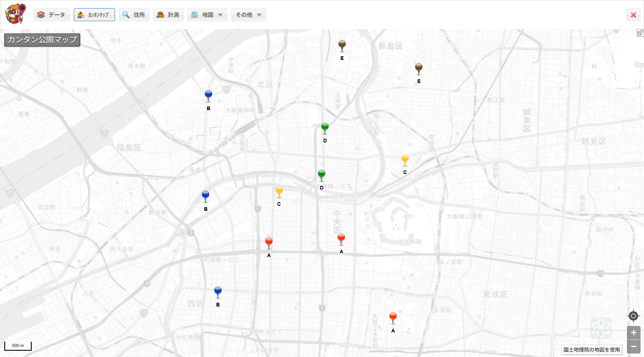Click the red A pin near 大阪上本町駅
644x357 pixels.
pyautogui.click(x=393, y=317)
